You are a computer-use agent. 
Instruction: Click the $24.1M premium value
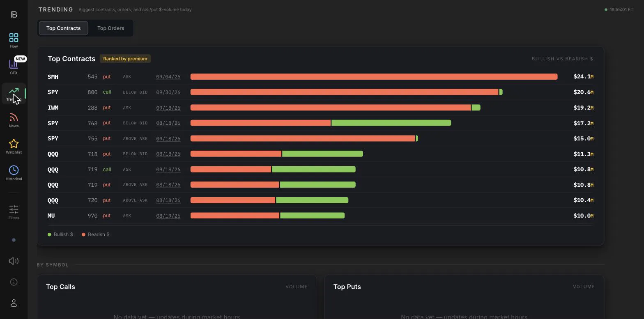pos(583,77)
